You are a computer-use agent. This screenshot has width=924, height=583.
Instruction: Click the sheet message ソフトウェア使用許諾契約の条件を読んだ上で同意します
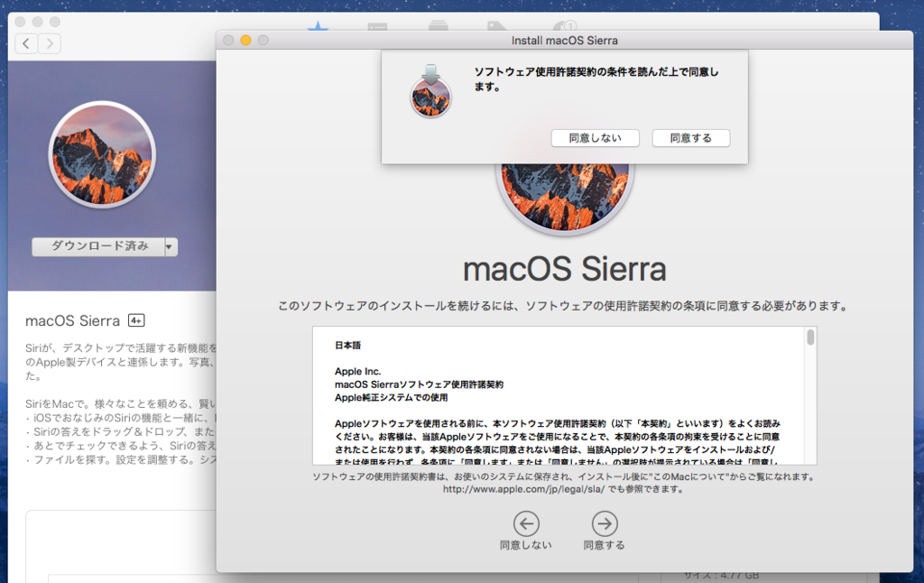click(x=596, y=79)
